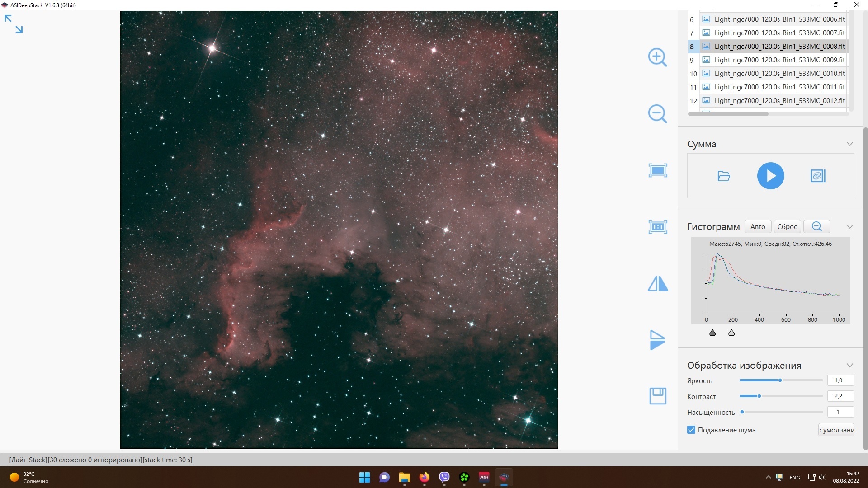This screenshot has height=488, width=868.
Task: Toggle fullscreen with the expand arrows icon
Action: [x=14, y=24]
